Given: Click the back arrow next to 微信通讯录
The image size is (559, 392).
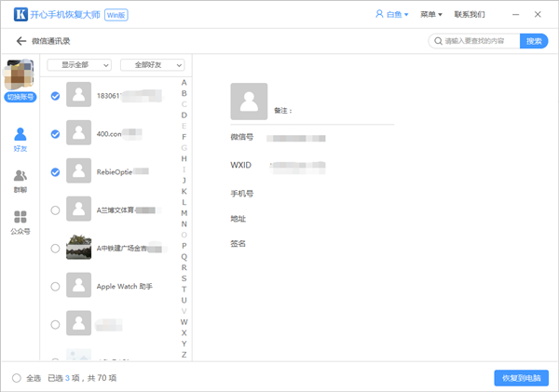Looking at the screenshot, I should point(21,41).
